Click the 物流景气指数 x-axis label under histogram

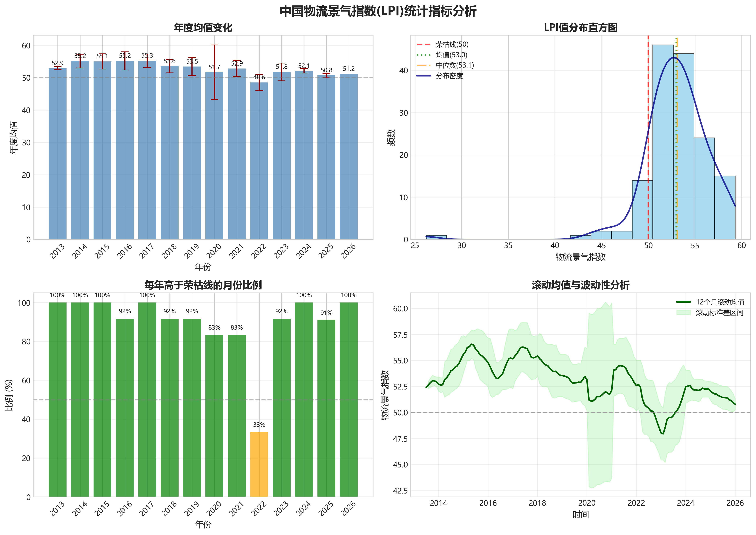click(580, 257)
